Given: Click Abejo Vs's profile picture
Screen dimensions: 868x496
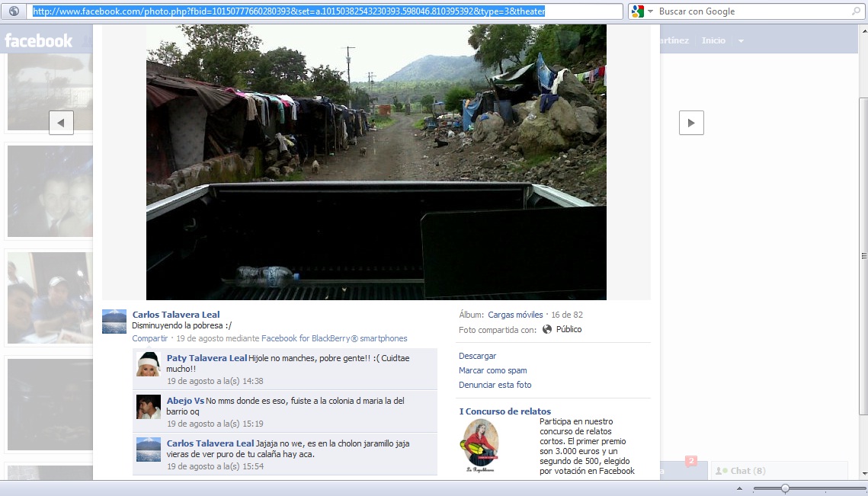Looking at the screenshot, I should [148, 407].
